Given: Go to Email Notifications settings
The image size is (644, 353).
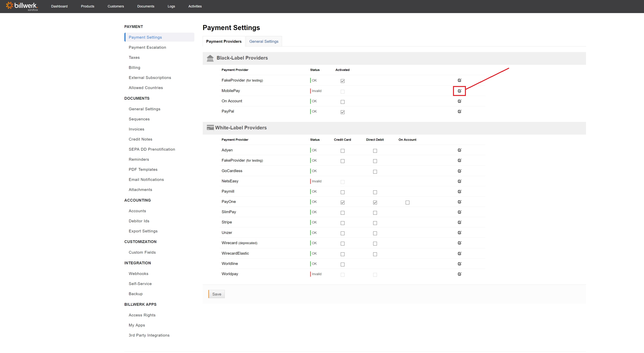Looking at the screenshot, I should point(146,180).
